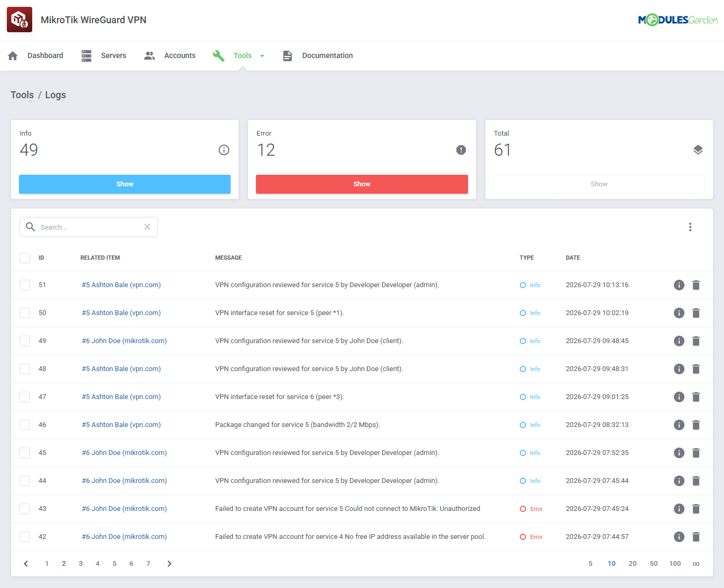Image resolution: width=724 pixels, height=588 pixels.
Task: Open John Doe link for log 49
Action: (x=125, y=341)
